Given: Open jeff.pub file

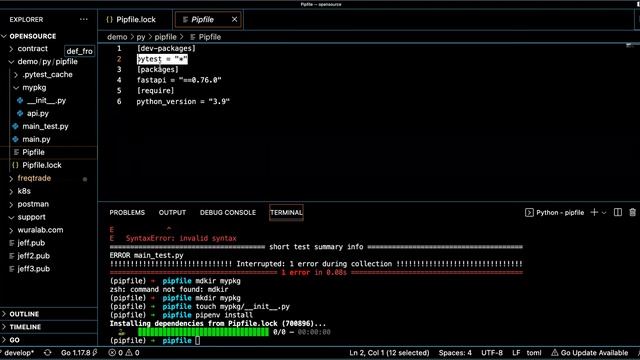Looking at the screenshot, I should coord(31,243).
